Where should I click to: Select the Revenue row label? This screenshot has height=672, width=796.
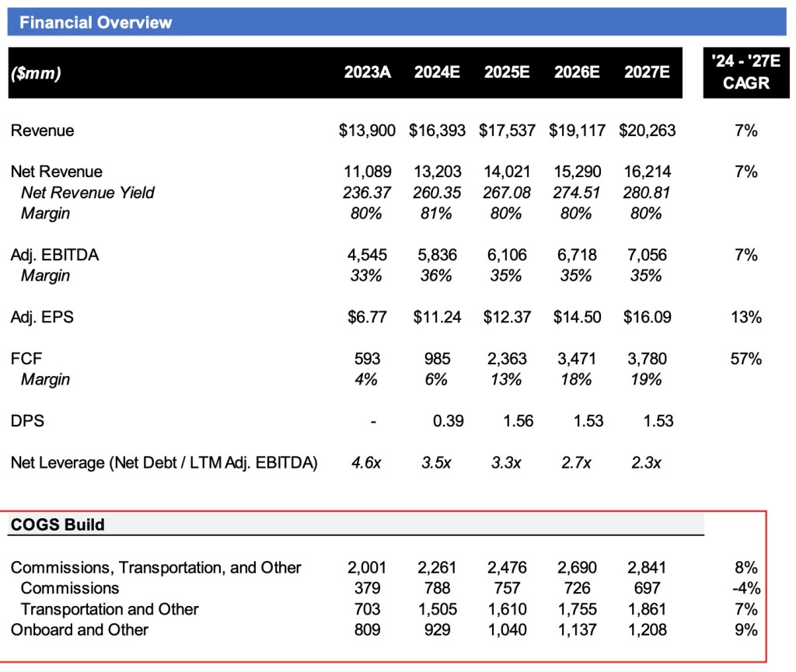click(43, 131)
